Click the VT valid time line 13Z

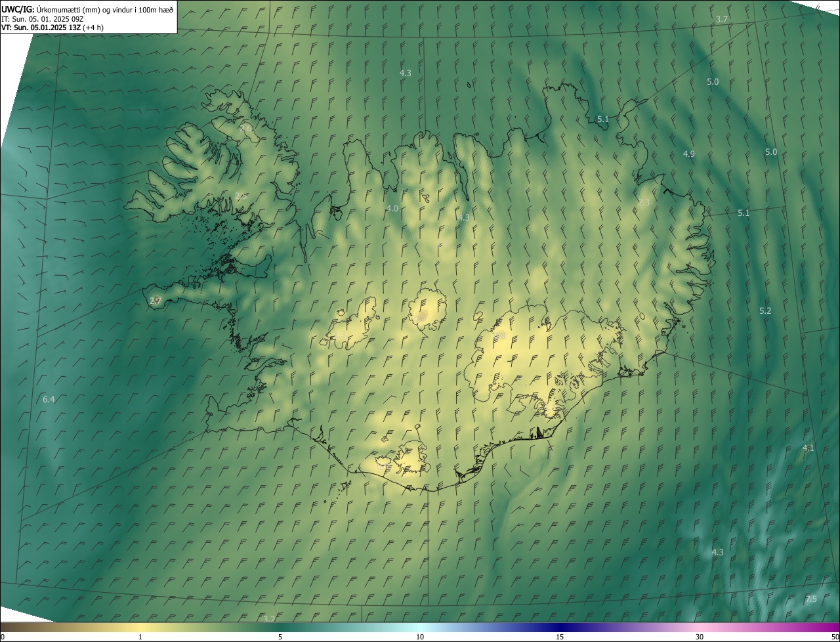[52, 27]
